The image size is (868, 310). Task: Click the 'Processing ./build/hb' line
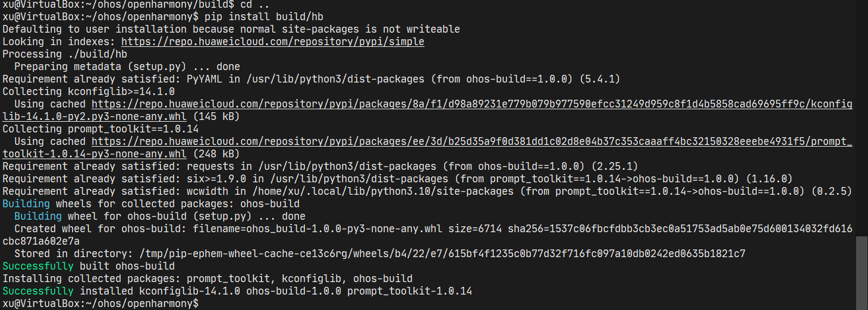[x=64, y=54]
